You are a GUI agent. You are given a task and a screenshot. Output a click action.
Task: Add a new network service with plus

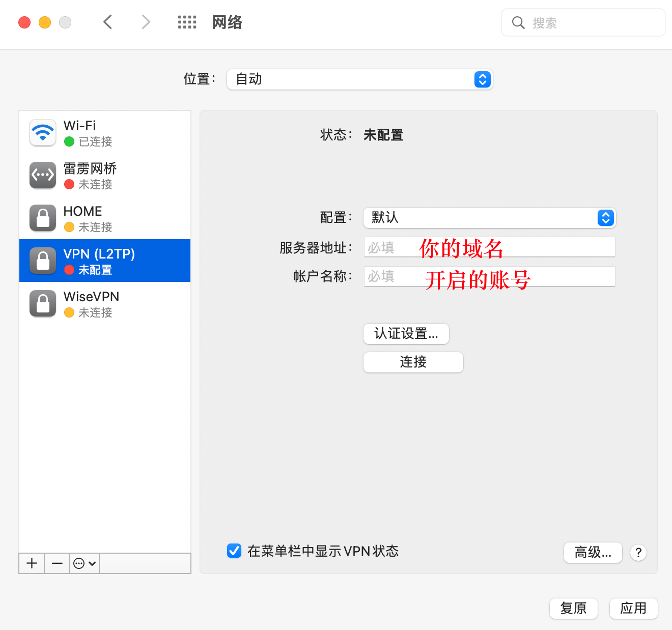pyautogui.click(x=32, y=563)
